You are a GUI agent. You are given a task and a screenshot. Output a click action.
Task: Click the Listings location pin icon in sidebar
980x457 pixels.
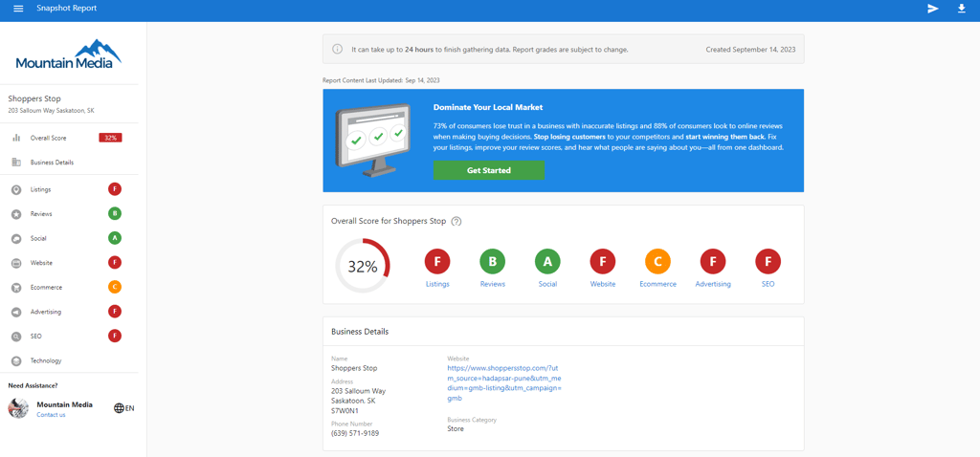(x=17, y=190)
